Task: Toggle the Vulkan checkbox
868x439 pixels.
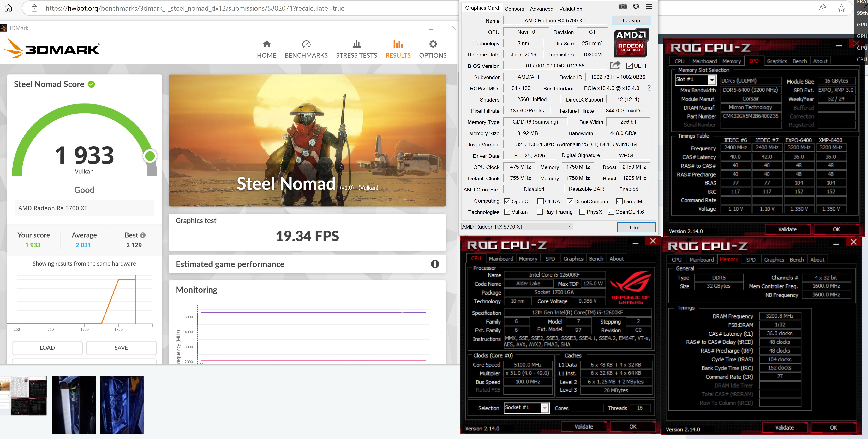Action: 507,212
